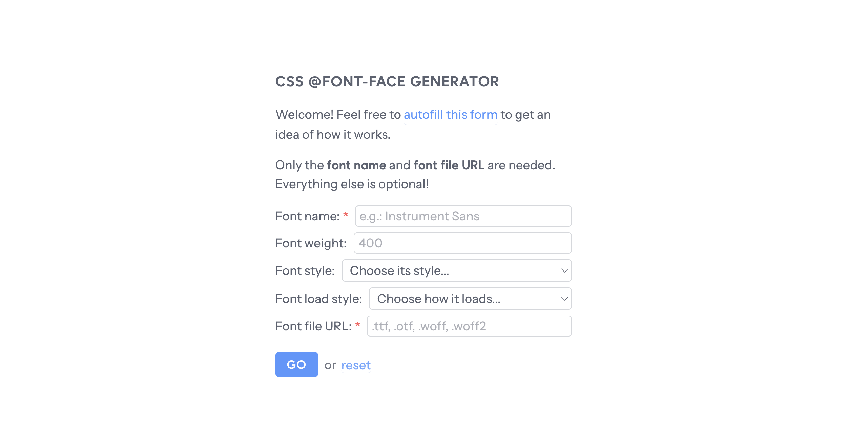Click the 'Font style:' label
The height and width of the screenshot is (434, 868).
(x=305, y=271)
